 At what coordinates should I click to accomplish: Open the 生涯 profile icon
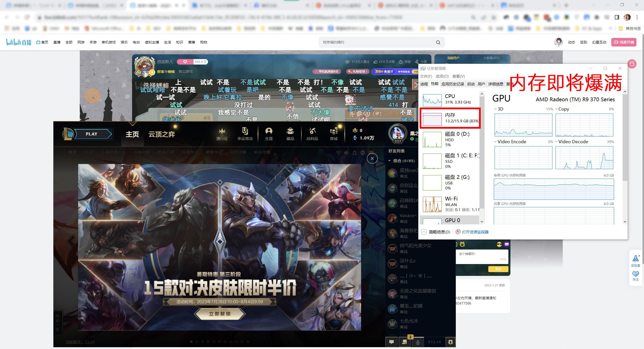pyautogui.click(x=269, y=134)
